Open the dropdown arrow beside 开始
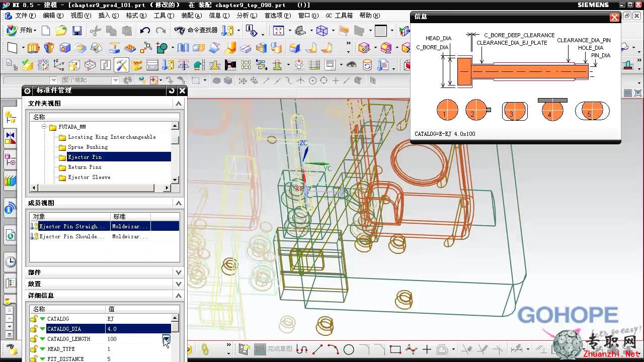This screenshot has height=362, width=644. [35, 31]
